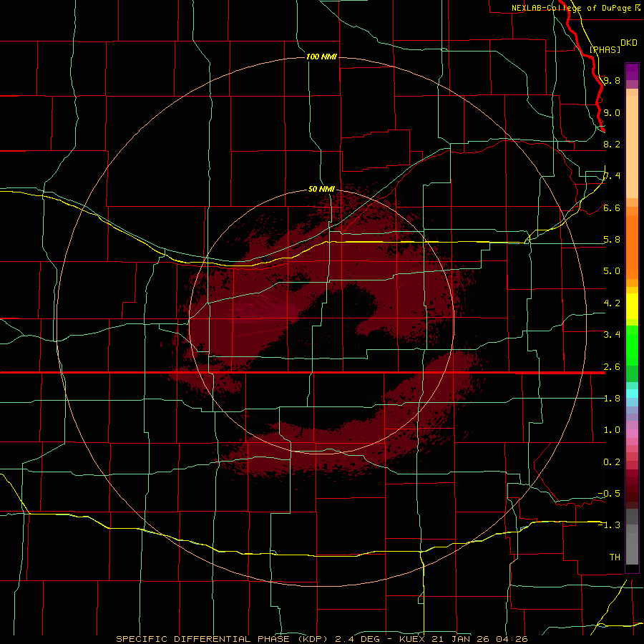Click the 3.4 scale value
The width and height of the screenshot is (644, 644).
(612, 335)
